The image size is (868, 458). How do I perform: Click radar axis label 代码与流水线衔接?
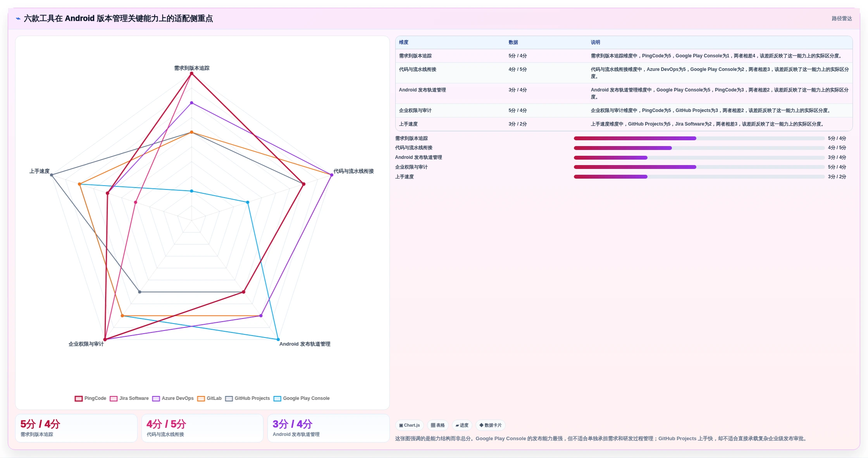pyautogui.click(x=353, y=171)
